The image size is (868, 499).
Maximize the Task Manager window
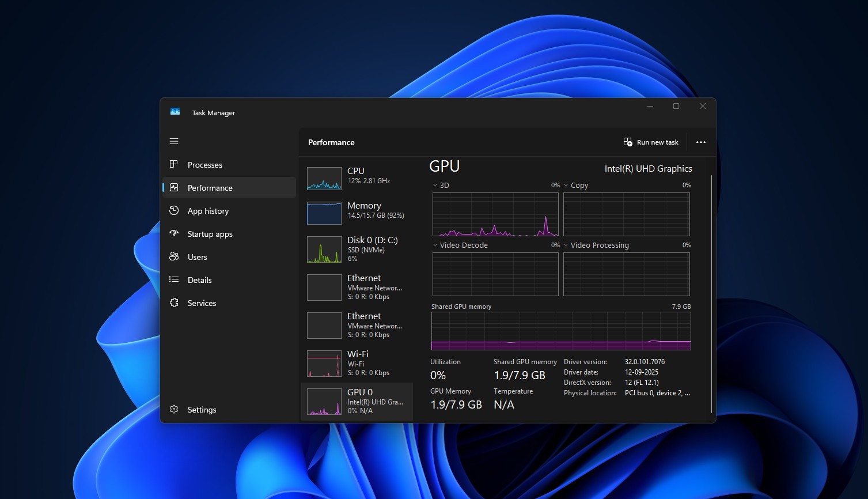tap(676, 106)
